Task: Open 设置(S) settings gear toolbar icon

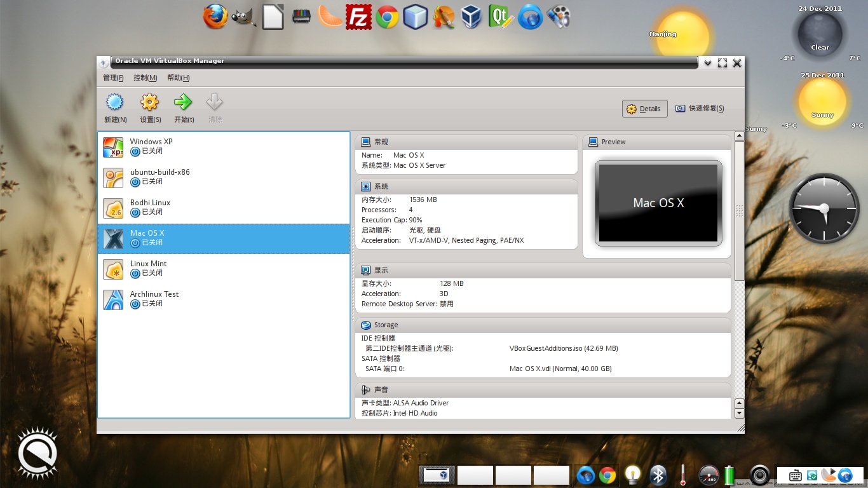Action: click(149, 102)
